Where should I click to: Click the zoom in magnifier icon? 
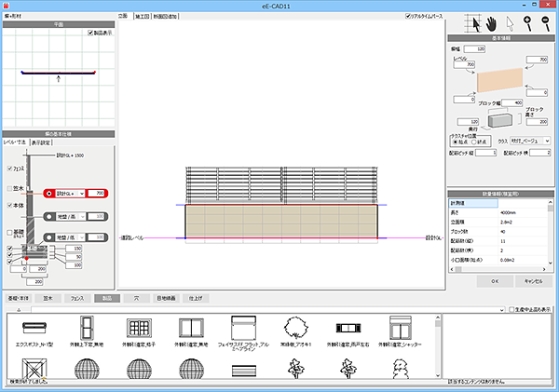(x=527, y=24)
